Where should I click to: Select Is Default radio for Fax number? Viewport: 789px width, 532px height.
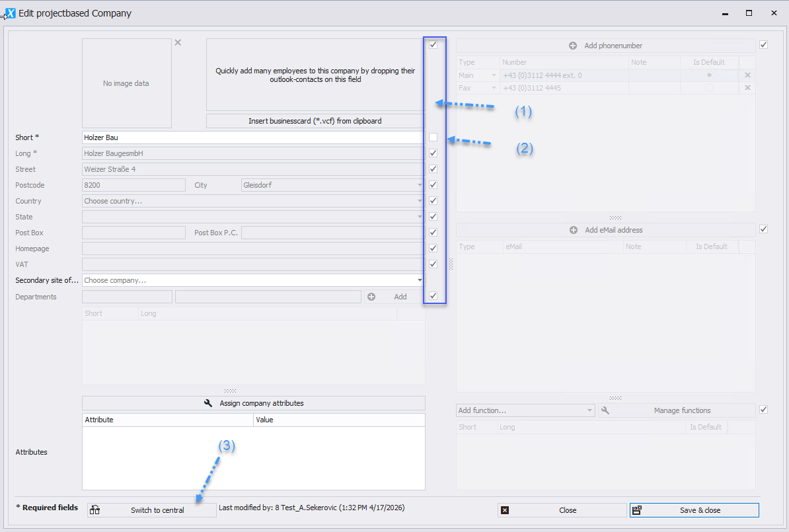click(x=709, y=88)
